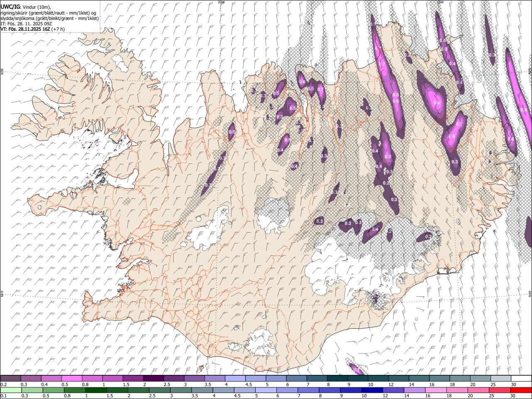Pick upper-row swatch between 2.5 and 3
Viewport: 532px width, 399px height.
pos(173,379)
